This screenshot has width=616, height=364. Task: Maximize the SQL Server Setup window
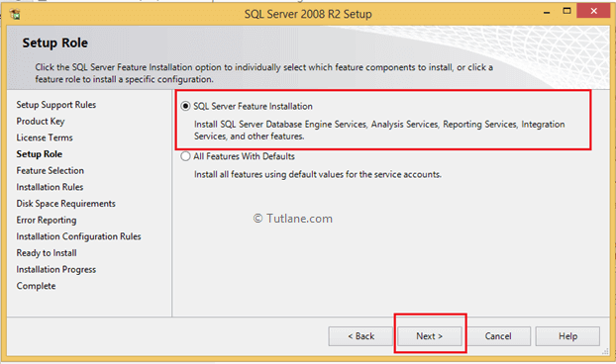566,11
